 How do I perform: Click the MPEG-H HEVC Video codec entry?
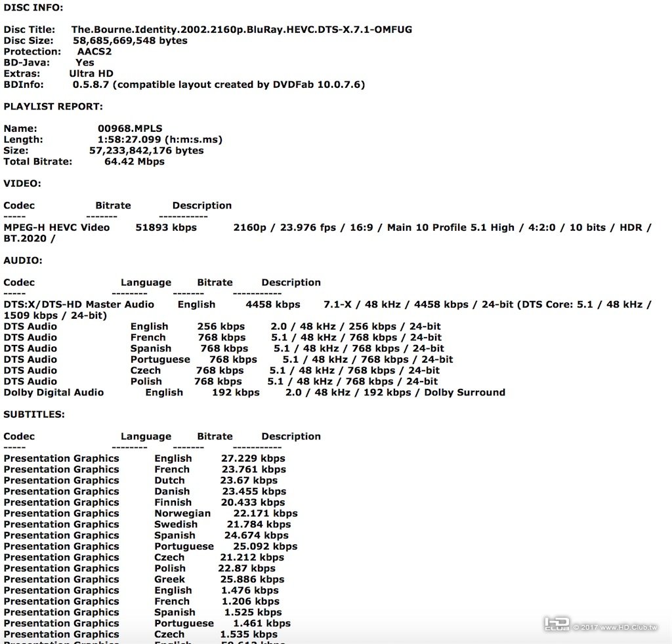[x=56, y=228]
